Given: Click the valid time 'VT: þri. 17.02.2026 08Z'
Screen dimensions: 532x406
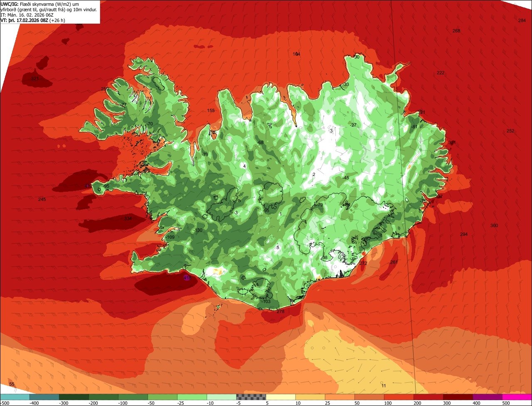Looking at the screenshot, I should pos(25,20).
